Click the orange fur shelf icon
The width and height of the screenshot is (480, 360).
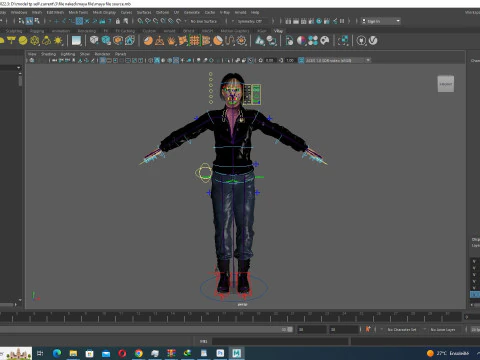pos(171,41)
